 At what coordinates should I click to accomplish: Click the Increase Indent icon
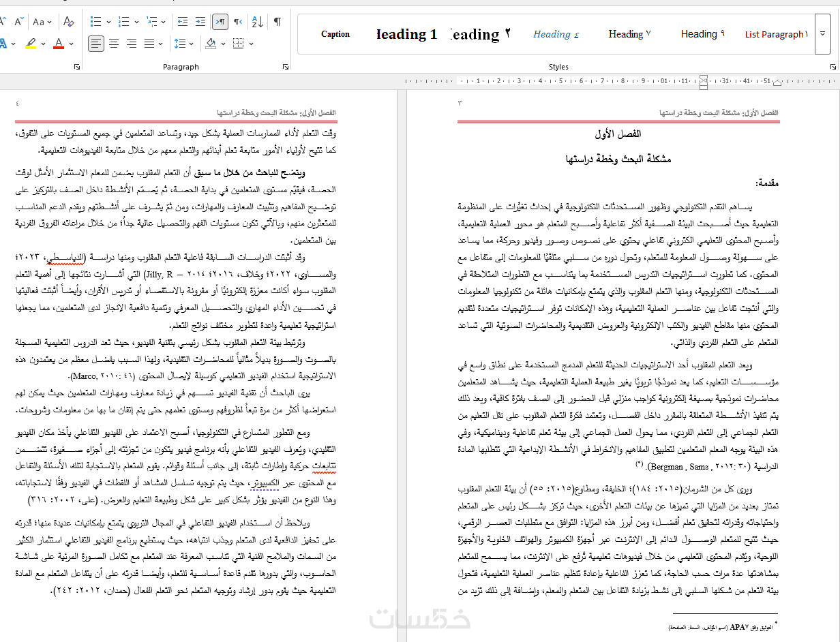pos(200,22)
